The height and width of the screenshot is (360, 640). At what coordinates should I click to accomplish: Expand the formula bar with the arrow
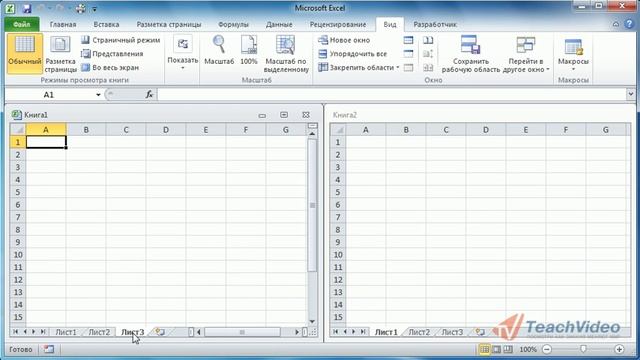click(x=631, y=94)
